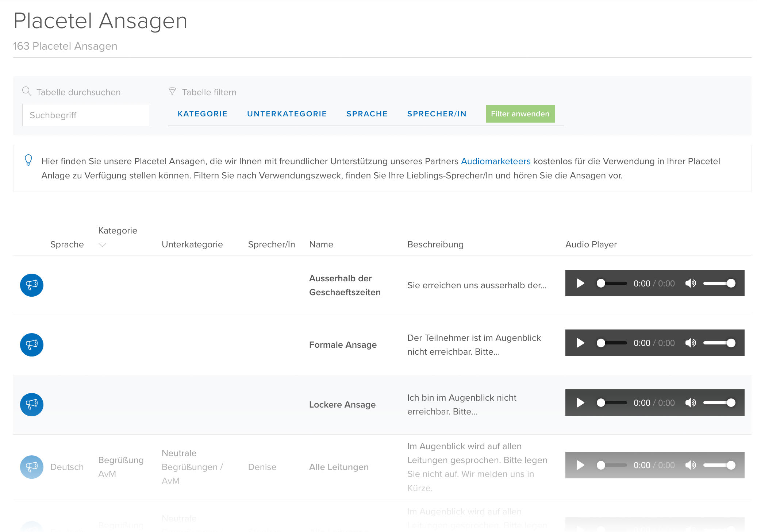757x532 pixels.
Task: Click megaphone icon for Ausserhalb der Geschaeftszeiten
Action: pyautogui.click(x=32, y=285)
